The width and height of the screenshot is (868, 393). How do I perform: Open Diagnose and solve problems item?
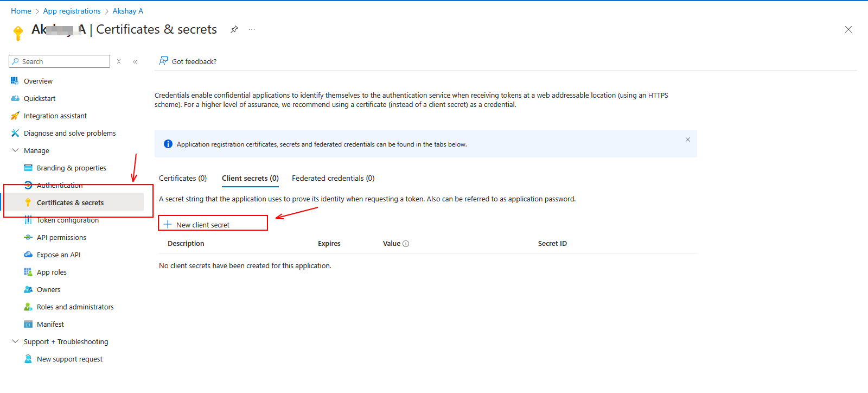70,133
